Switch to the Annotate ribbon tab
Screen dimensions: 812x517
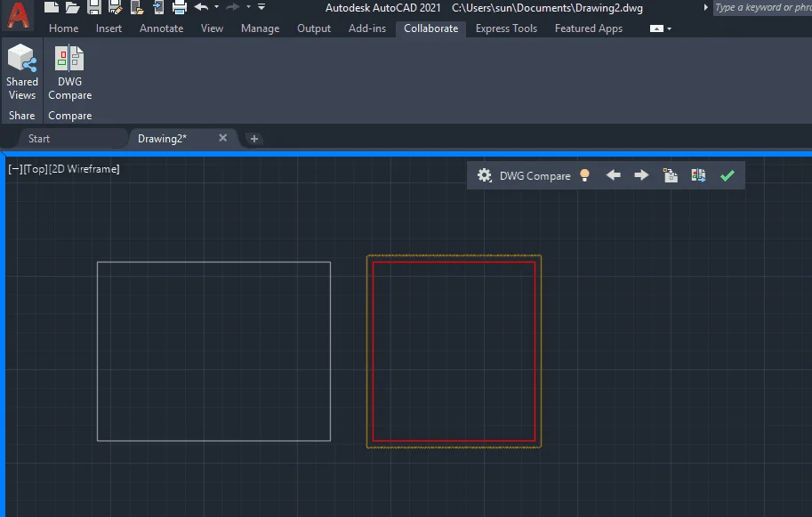point(162,28)
